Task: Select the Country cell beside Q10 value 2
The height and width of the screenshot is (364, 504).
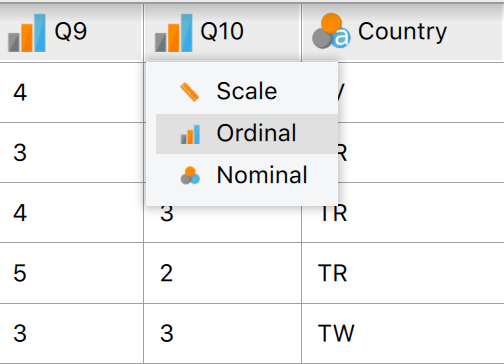Action: [403, 273]
